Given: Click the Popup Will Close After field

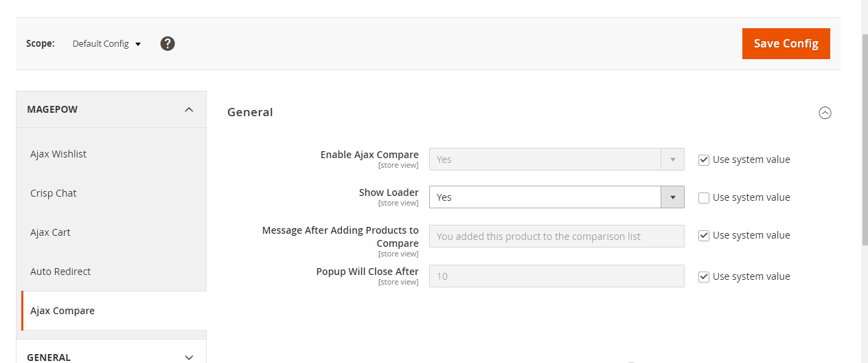Looking at the screenshot, I should [556, 276].
